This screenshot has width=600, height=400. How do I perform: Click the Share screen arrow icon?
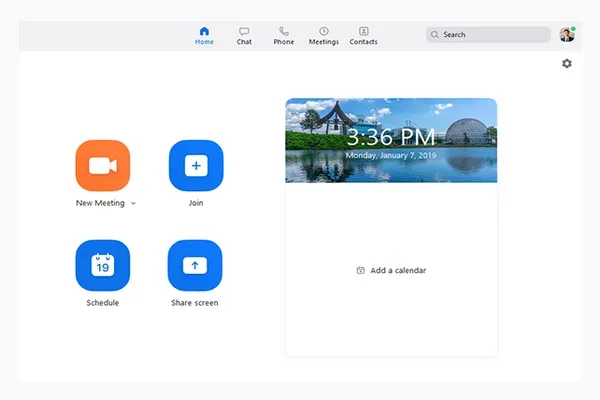coord(195,265)
